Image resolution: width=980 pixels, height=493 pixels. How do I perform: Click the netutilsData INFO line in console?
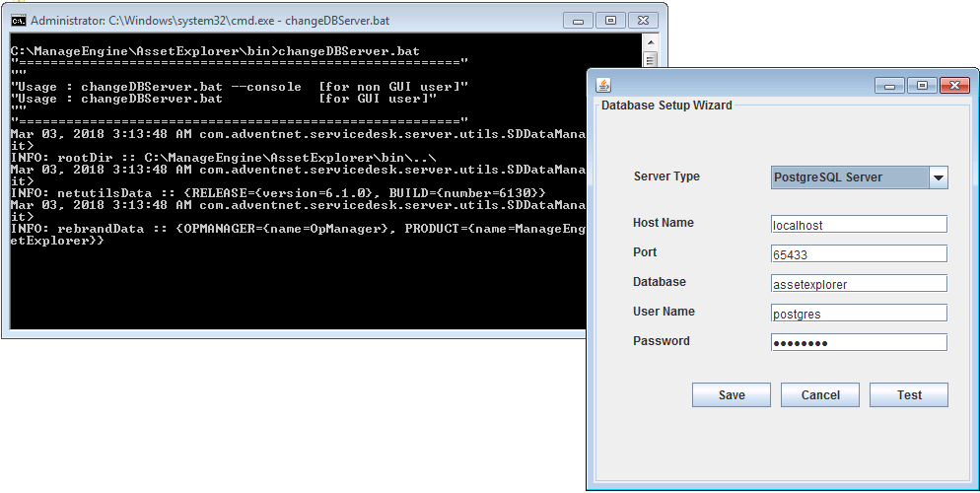tap(278, 193)
